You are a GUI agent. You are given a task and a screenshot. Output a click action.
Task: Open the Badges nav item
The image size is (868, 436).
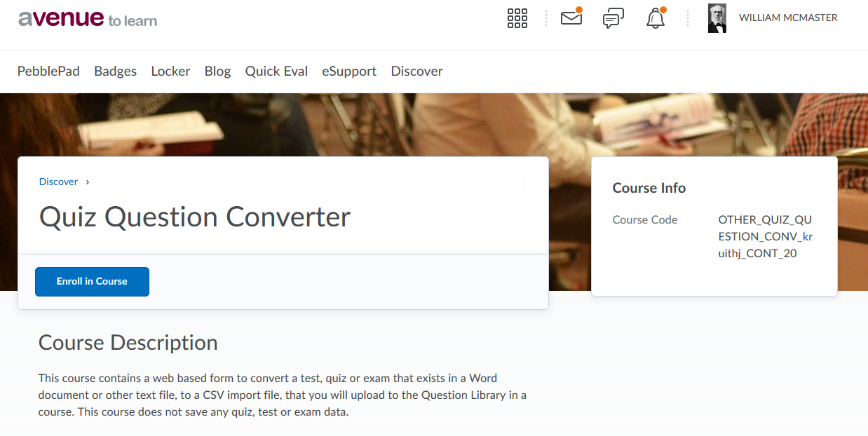115,71
